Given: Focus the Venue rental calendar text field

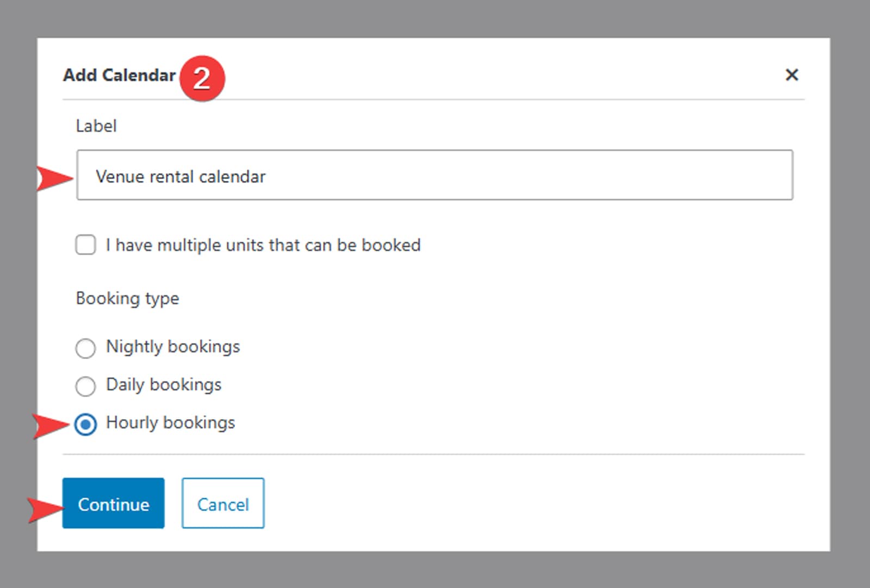Looking at the screenshot, I should pos(434,176).
